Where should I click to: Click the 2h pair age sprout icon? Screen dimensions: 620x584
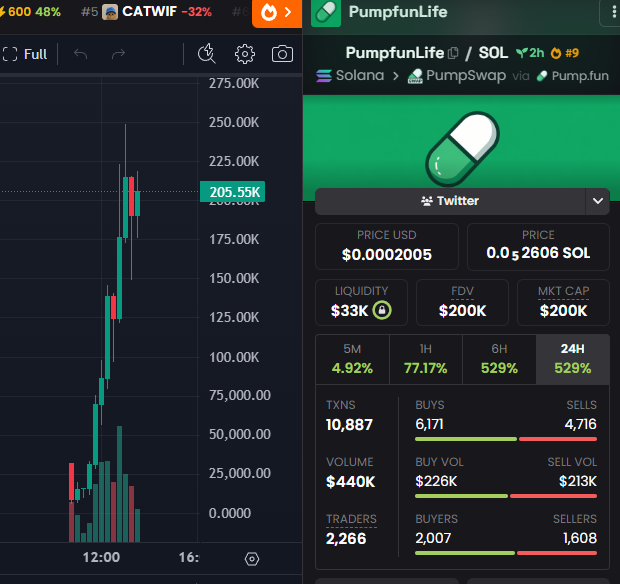pos(522,53)
